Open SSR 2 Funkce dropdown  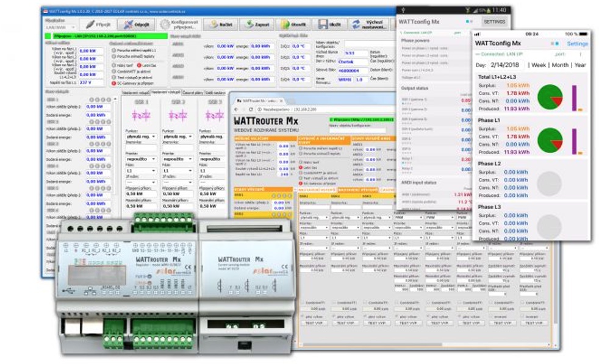(x=178, y=137)
